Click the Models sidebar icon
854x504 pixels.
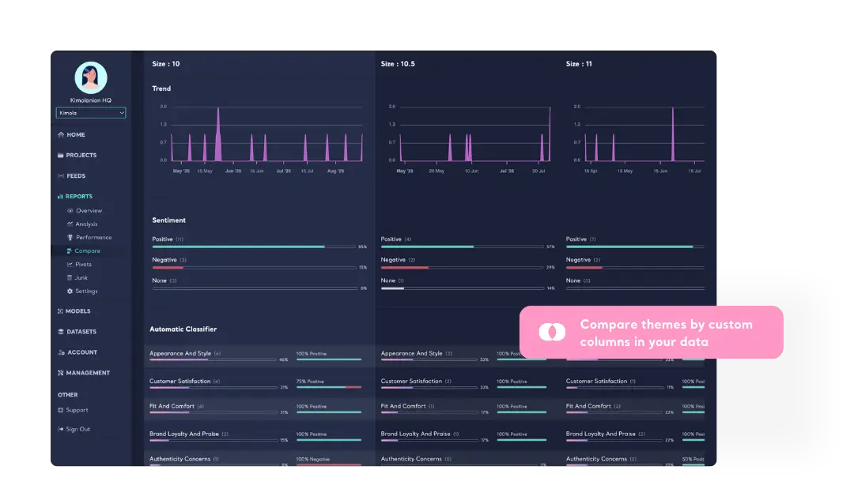tap(61, 310)
